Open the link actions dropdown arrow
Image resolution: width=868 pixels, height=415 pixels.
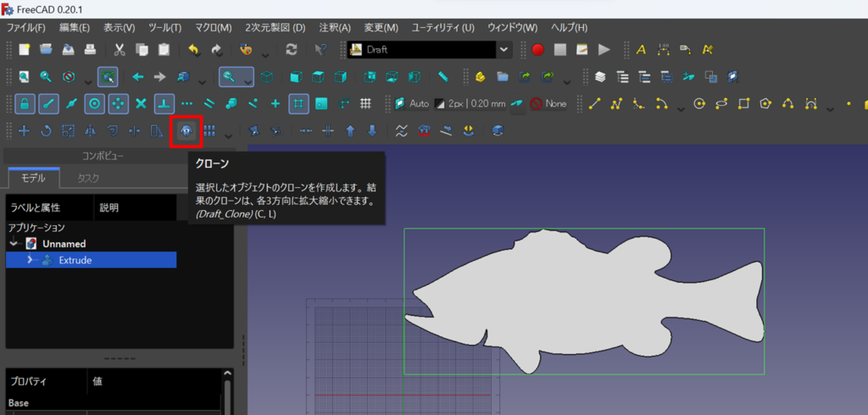[566, 80]
